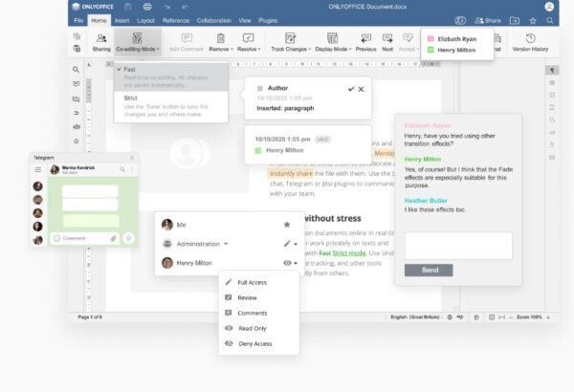Switch to the Layout tab
This screenshot has width=574, height=392.
coord(145,20)
